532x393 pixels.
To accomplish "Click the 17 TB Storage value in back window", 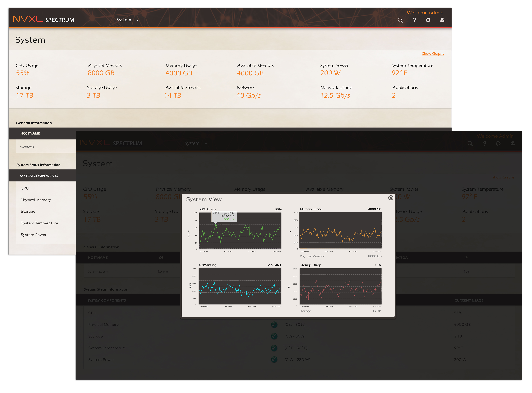I will 25,95.
